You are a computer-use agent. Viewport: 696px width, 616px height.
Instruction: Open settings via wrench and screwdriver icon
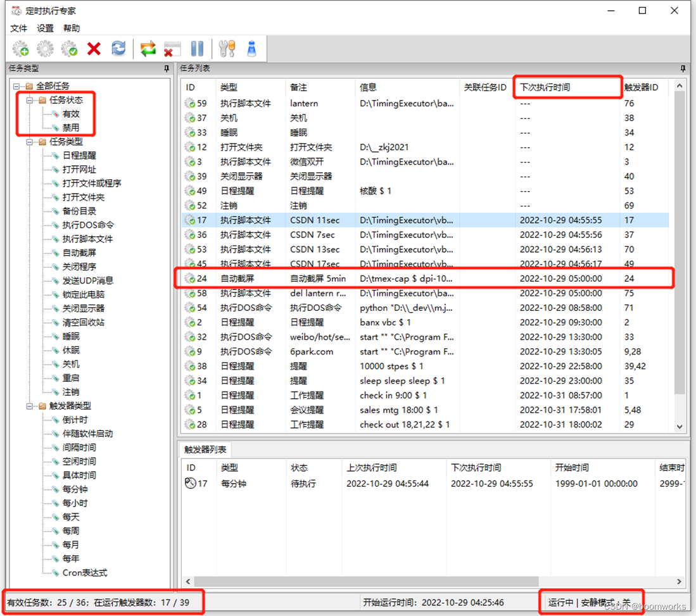(227, 49)
